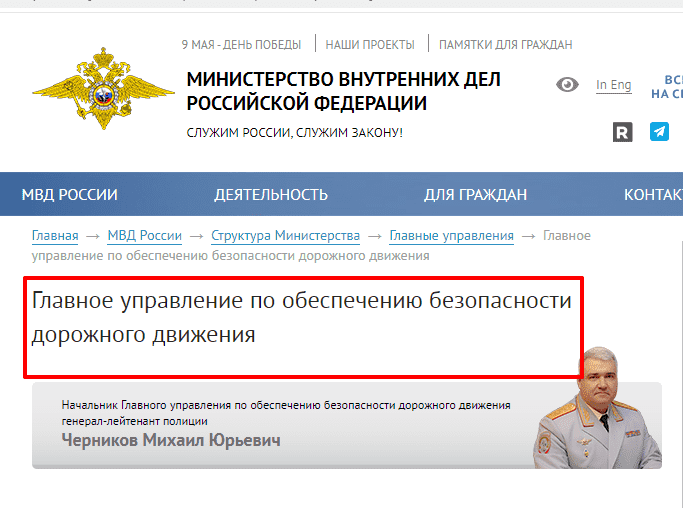Click the rank text генерал-лейтенант полиции
This screenshot has width=683, height=508.
134,421
